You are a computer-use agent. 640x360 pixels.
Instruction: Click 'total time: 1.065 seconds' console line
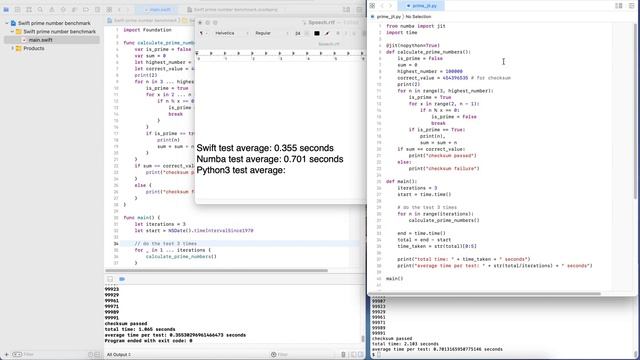pyautogui.click(x=140, y=329)
